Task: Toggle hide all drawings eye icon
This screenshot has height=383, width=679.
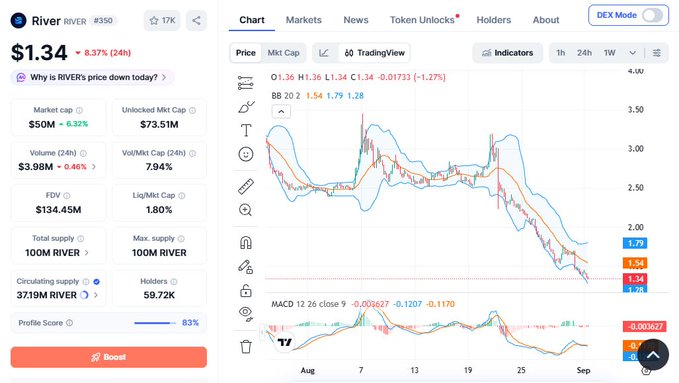Action: click(246, 314)
